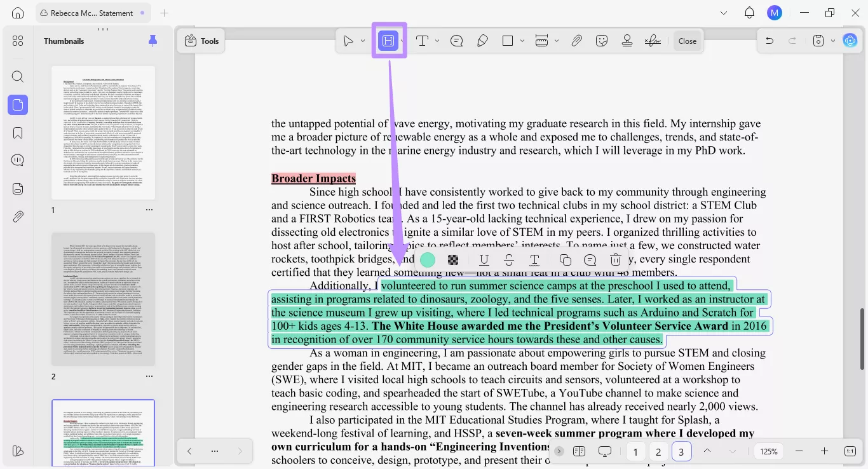Switch to Rebecca Mc... Statement tab
Viewport: 868px width, 469px height.
point(93,13)
